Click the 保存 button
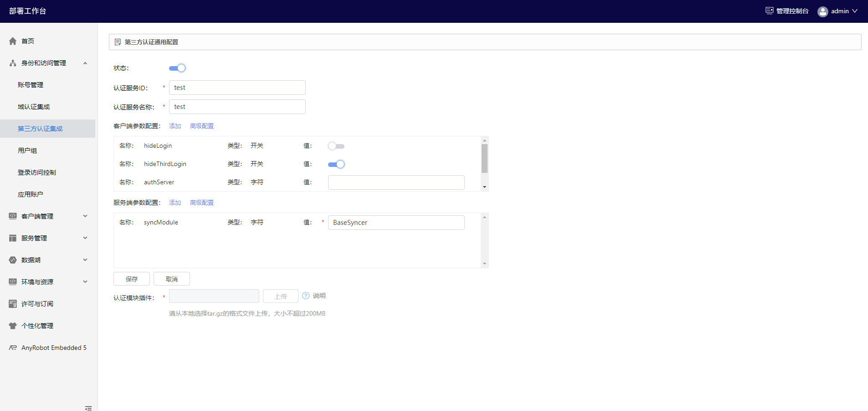The image size is (868, 411). tap(132, 279)
